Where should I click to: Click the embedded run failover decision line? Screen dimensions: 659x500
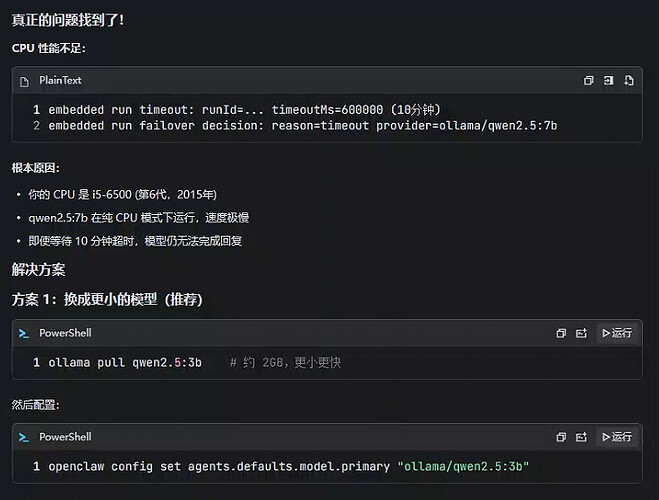[303, 126]
